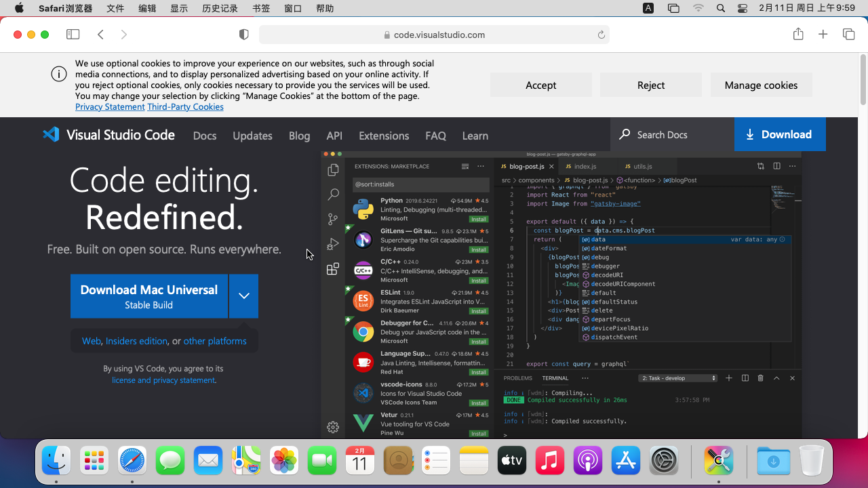Go back with Safari's back arrow
The width and height of the screenshot is (868, 488).
coord(100,35)
